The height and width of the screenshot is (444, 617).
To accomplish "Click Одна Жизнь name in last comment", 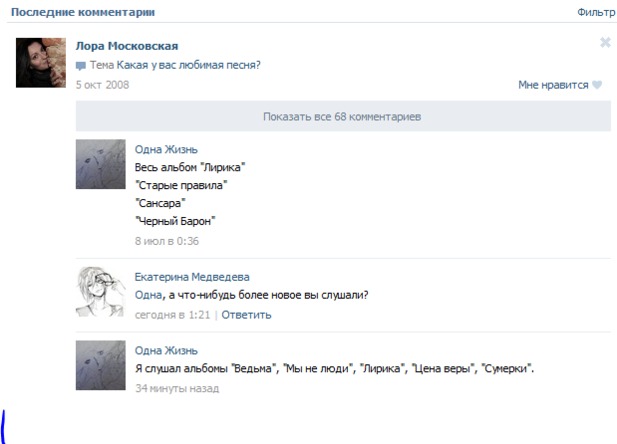I will [x=166, y=351].
